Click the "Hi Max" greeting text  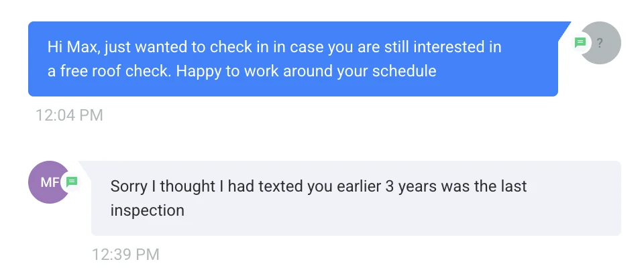[74, 47]
